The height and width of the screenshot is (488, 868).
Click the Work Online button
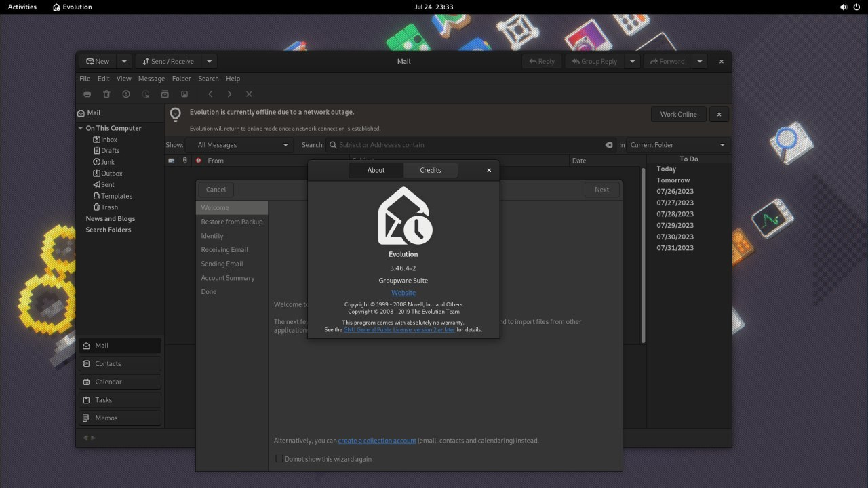tap(678, 114)
